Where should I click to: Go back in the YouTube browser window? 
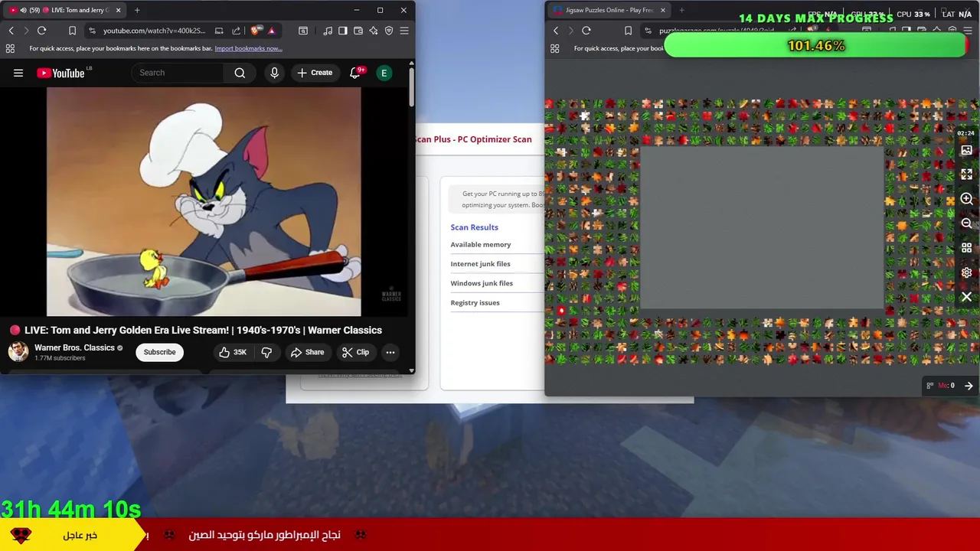[11, 31]
